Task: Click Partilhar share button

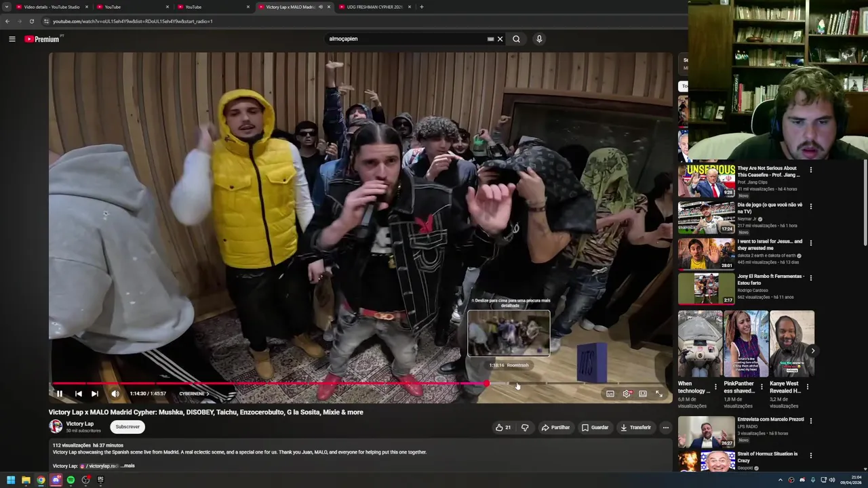Action: click(x=555, y=428)
